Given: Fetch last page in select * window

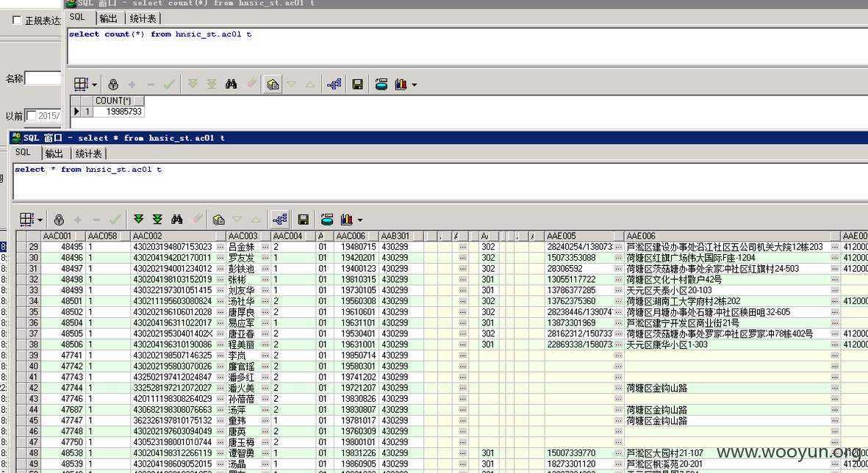Looking at the screenshot, I should [x=157, y=219].
